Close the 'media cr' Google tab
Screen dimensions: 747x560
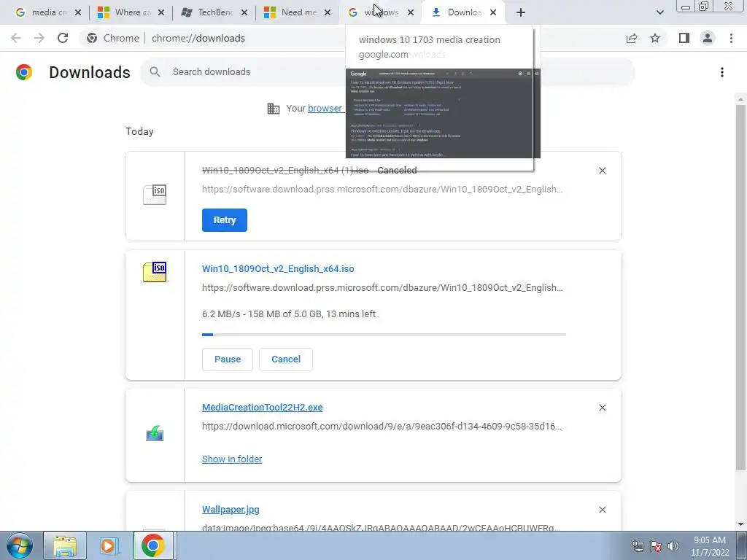coord(78,12)
